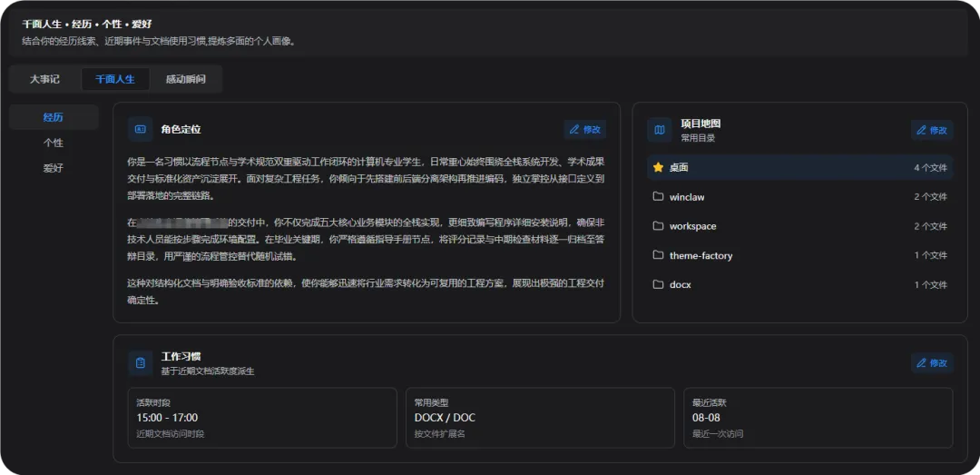The height and width of the screenshot is (475, 980).
Task: Click the 工作习惯 card title
Action: pos(181,357)
